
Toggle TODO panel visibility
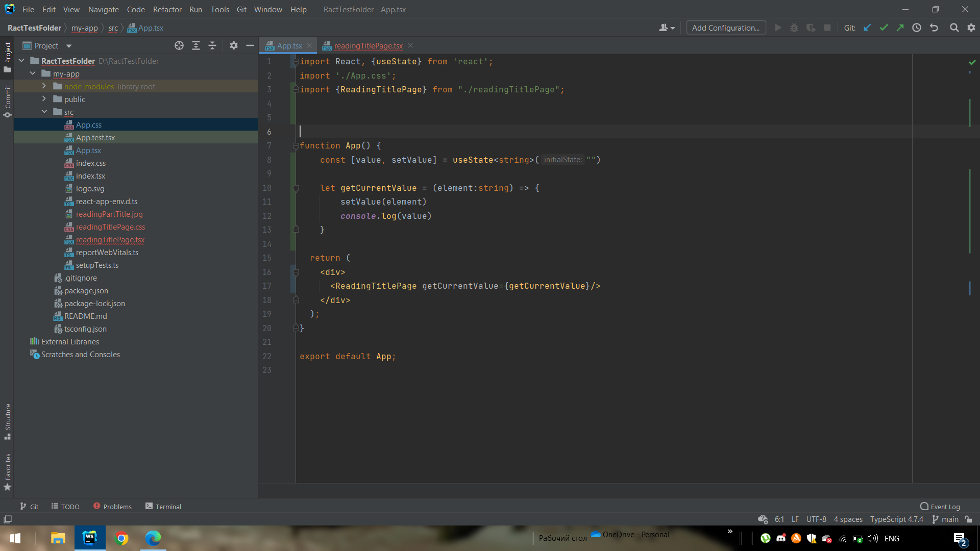click(69, 507)
